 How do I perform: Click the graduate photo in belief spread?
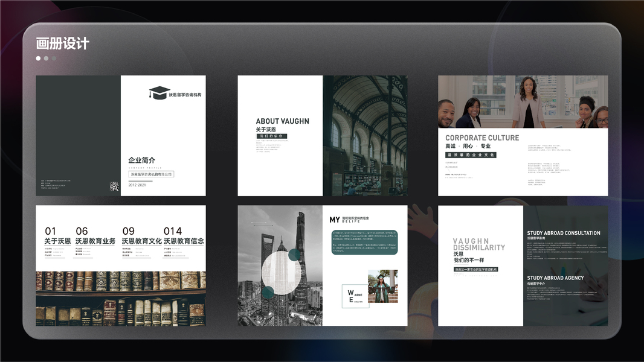click(383, 286)
